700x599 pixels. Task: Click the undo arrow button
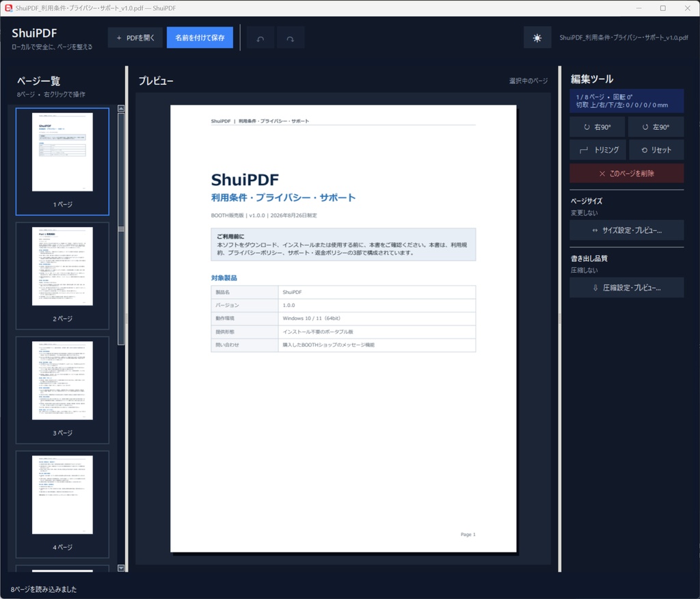260,38
